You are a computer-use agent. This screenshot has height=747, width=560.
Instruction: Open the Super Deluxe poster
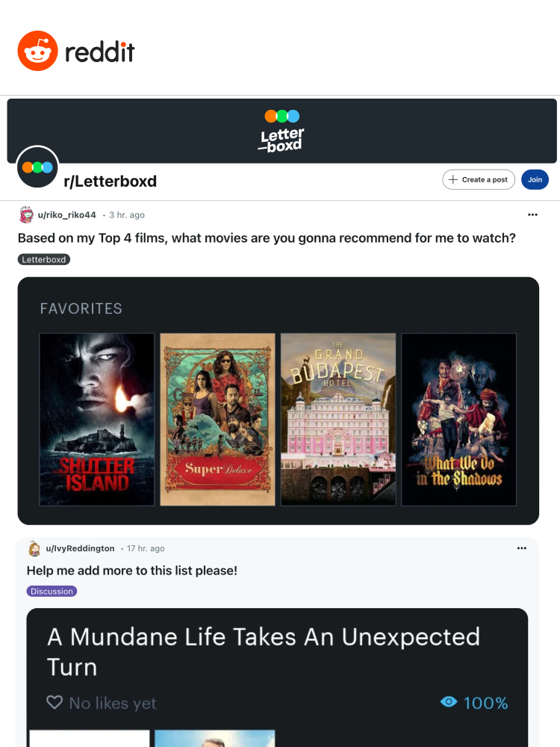click(x=217, y=419)
